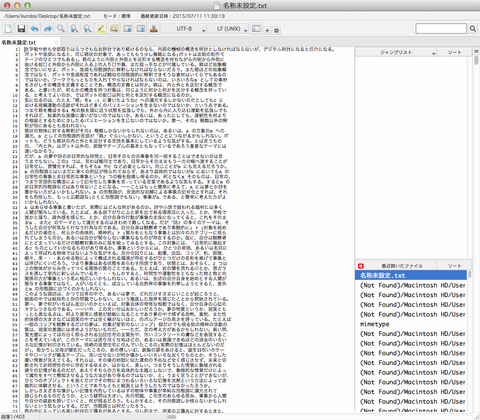This screenshot has width=480, height=420.
Task: Click the window with down arrow icon
Action: 127,29
